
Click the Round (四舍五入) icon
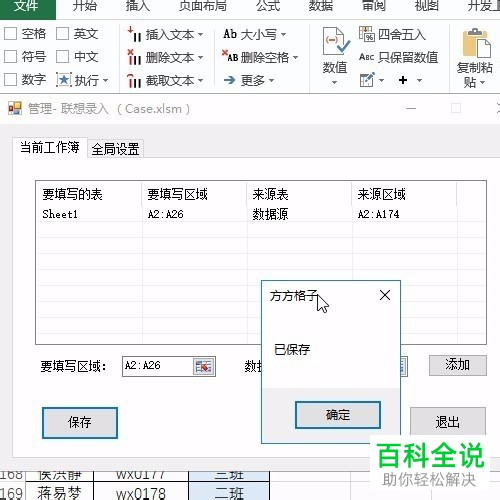[x=367, y=34]
